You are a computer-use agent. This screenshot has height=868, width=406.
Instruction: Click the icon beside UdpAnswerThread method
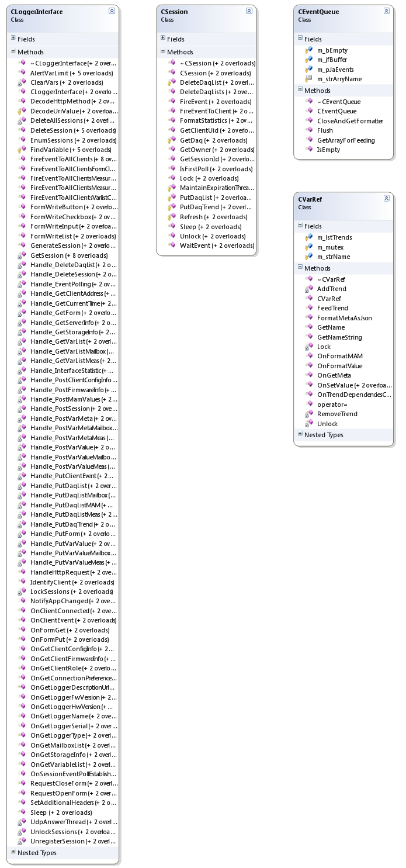pos(22,822)
